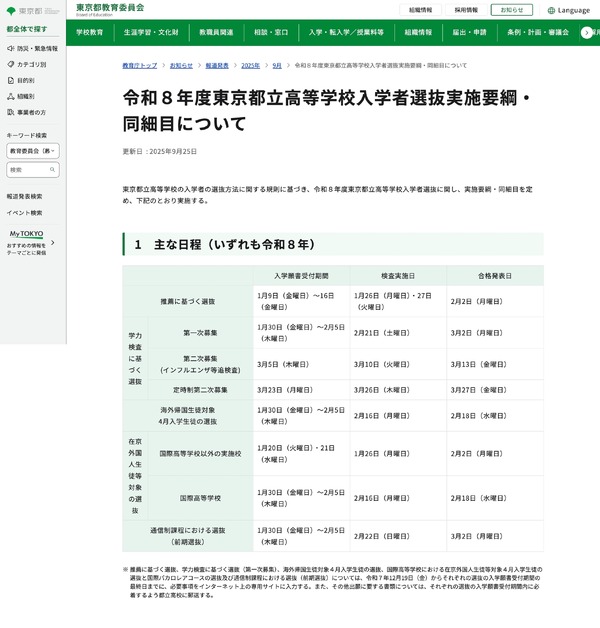Click the イベント検索 sidebar link

(24, 213)
